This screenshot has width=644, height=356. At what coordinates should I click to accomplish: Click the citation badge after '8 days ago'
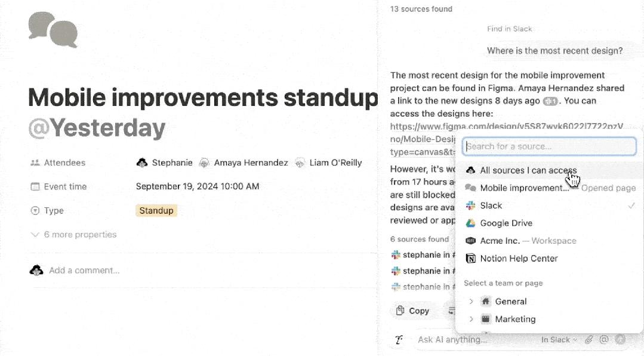(550, 101)
